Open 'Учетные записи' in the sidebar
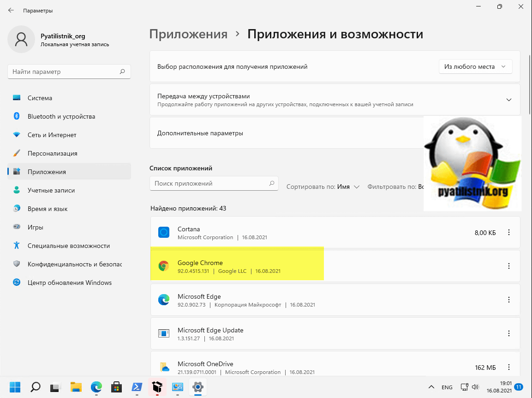 click(x=51, y=190)
